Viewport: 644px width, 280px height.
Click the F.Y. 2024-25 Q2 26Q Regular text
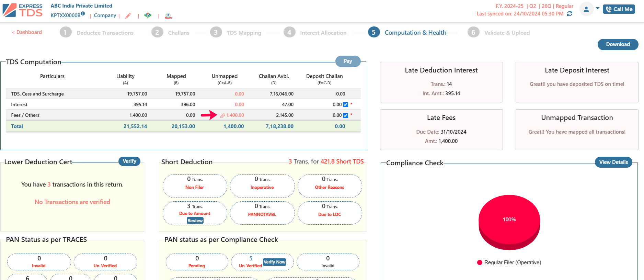tap(534, 6)
